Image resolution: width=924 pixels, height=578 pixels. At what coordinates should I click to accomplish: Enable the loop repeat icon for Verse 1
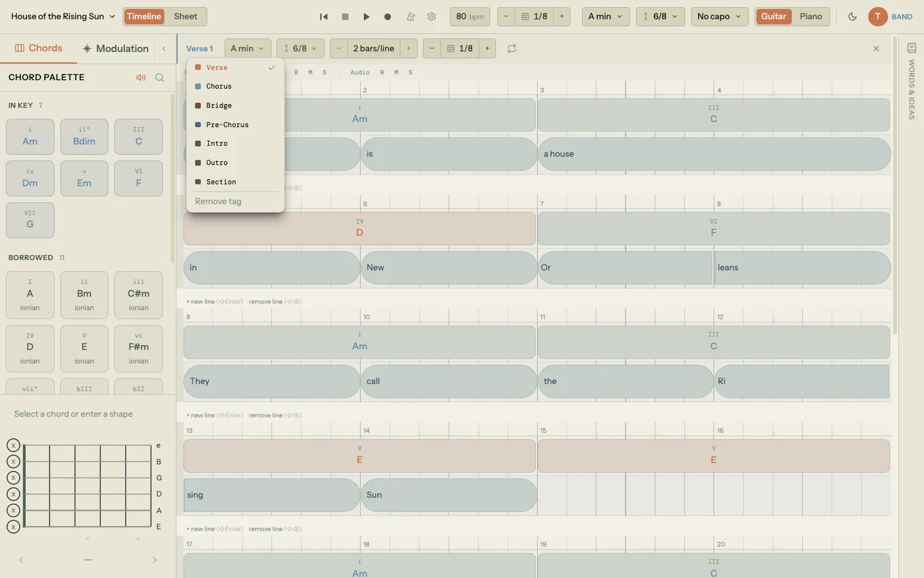[x=511, y=48]
